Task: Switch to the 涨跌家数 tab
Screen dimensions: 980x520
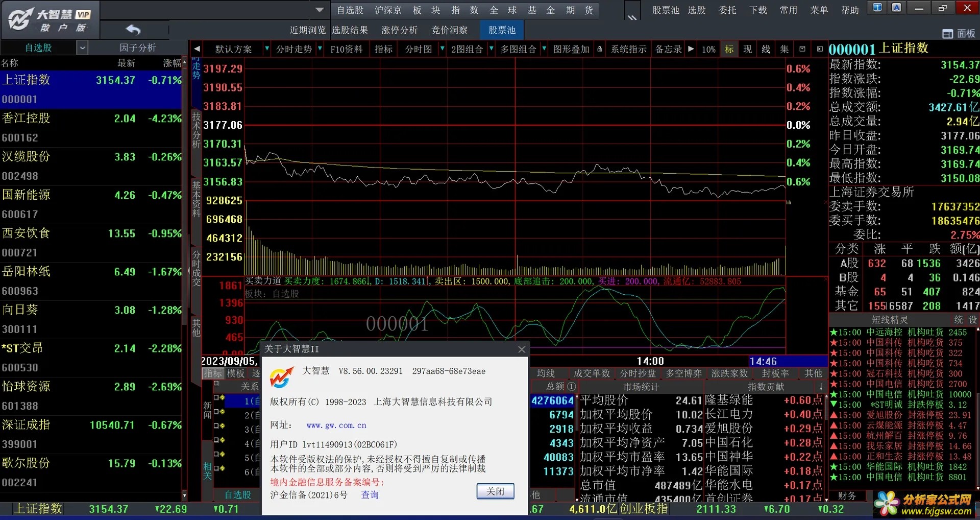Action: point(729,374)
